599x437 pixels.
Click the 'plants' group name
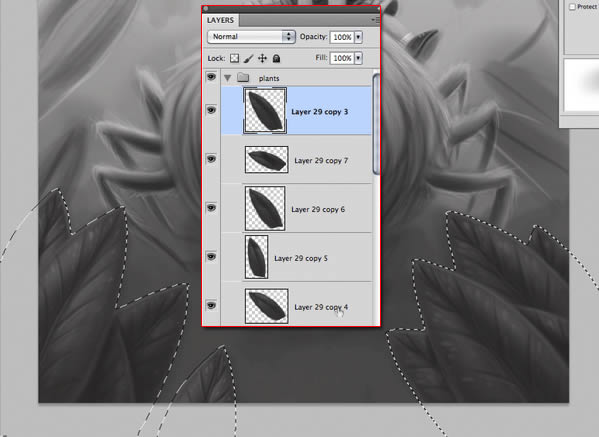coord(269,78)
